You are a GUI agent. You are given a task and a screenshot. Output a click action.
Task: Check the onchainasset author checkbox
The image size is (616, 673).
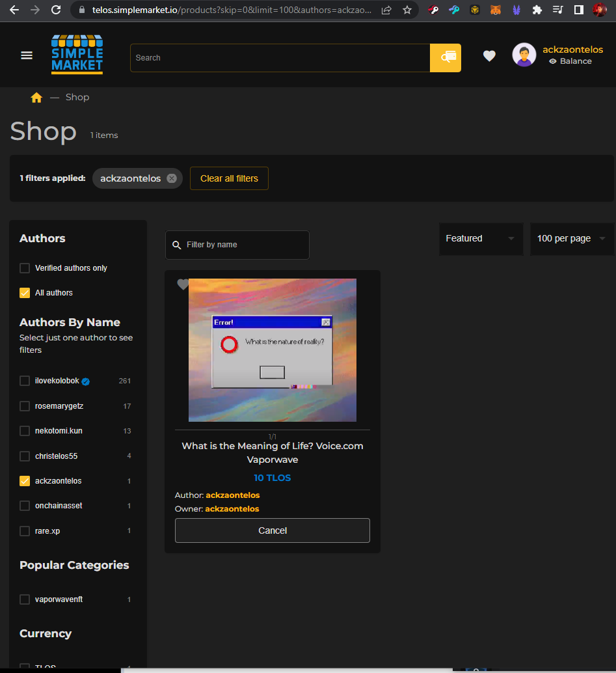pyautogui.click(x=25, y=506)
